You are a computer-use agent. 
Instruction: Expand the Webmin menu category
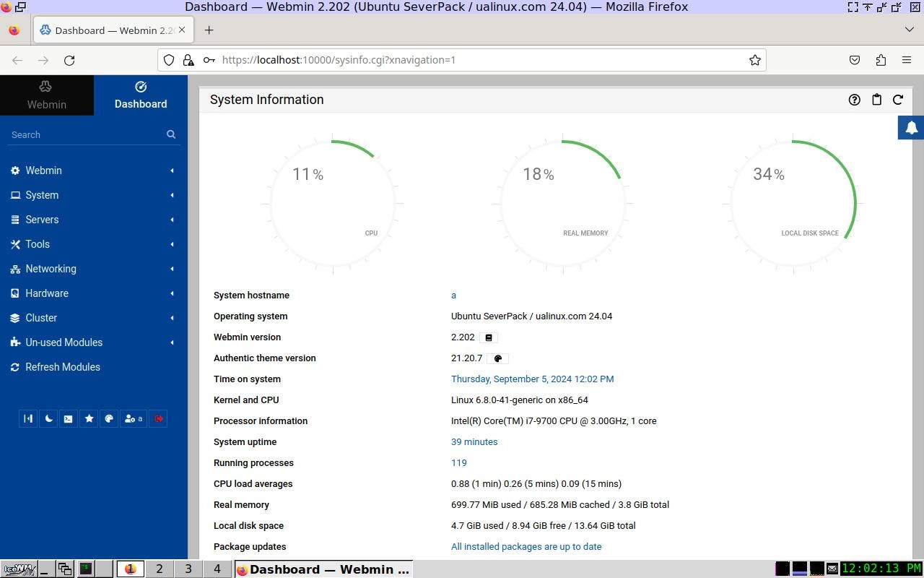(x=94, y=171)
